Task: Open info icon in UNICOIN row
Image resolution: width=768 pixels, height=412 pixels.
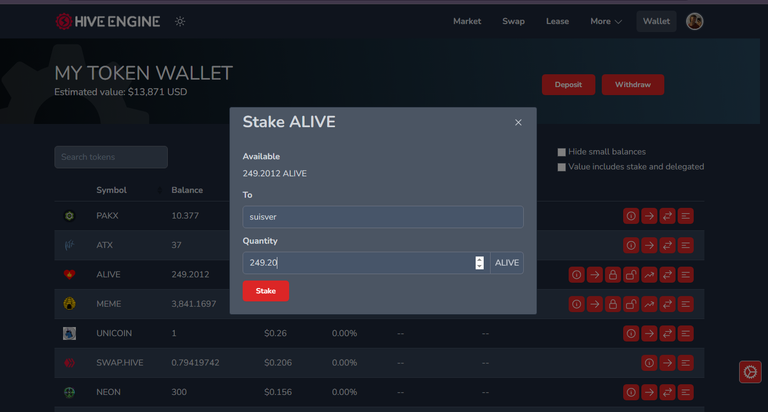Action: [631, 334]
